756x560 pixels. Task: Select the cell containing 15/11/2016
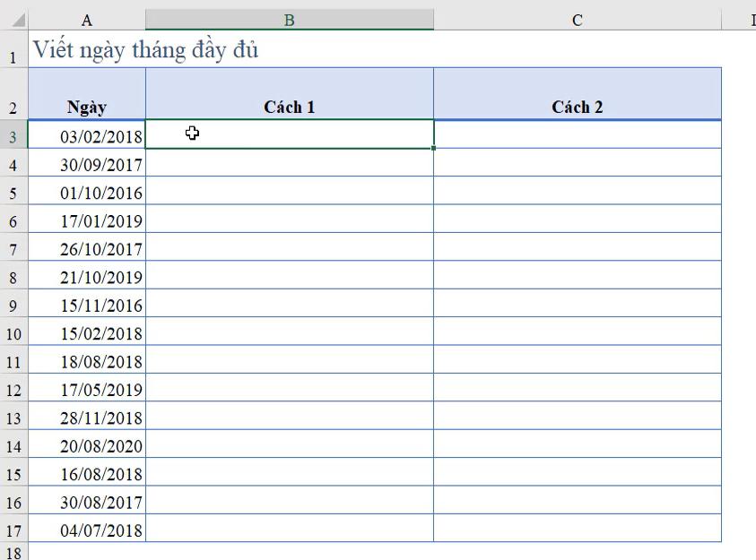(x=86, y=305)
